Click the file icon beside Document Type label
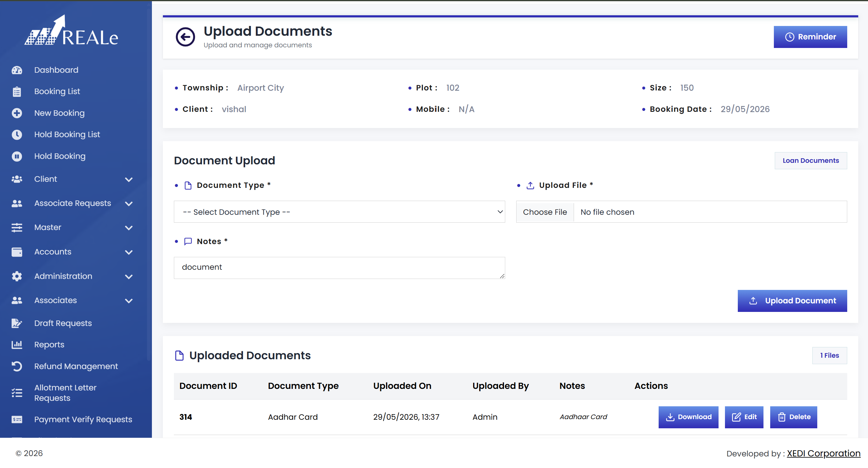The width and height of the screenshot is (868, 468). tap(188, 185)
